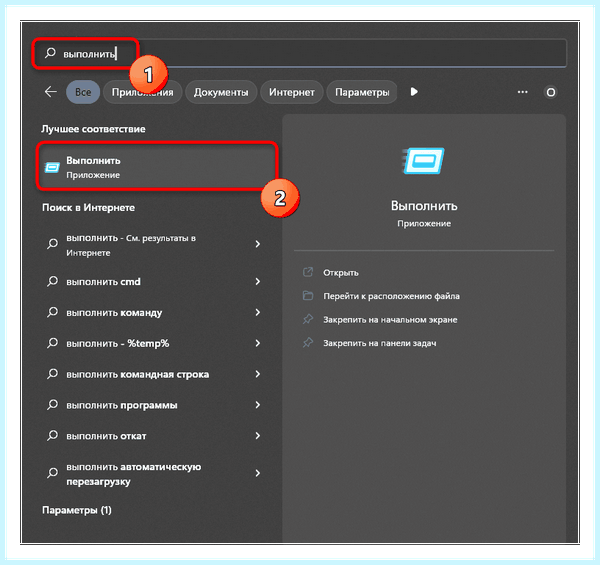This screenshot has height=565, width=600.
Task: Click search icon beside выполнить - %temp%
Action: (52, 343)
